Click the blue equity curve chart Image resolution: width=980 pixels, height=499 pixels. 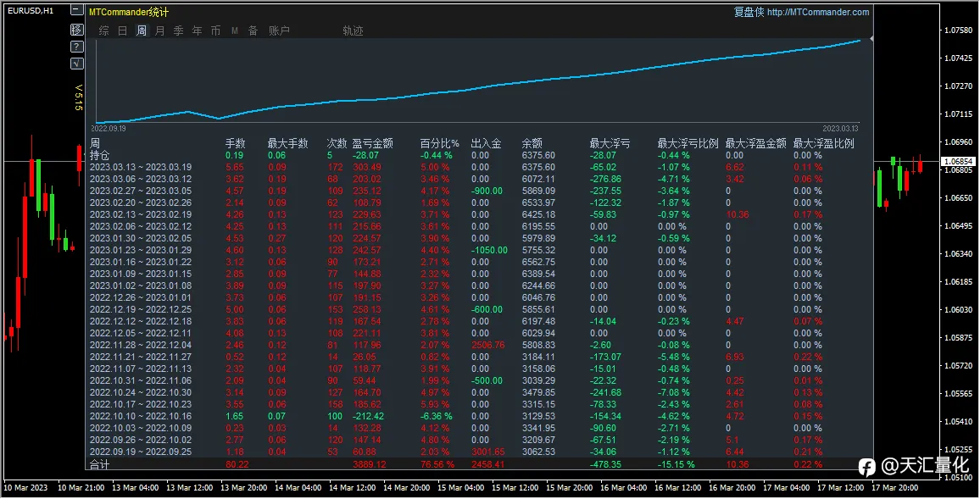coord(479,80)
